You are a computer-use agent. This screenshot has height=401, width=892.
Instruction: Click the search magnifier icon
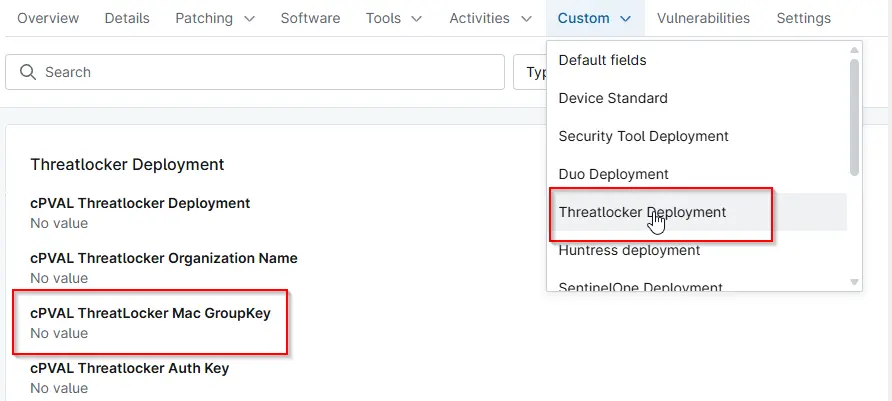point(28,72)
